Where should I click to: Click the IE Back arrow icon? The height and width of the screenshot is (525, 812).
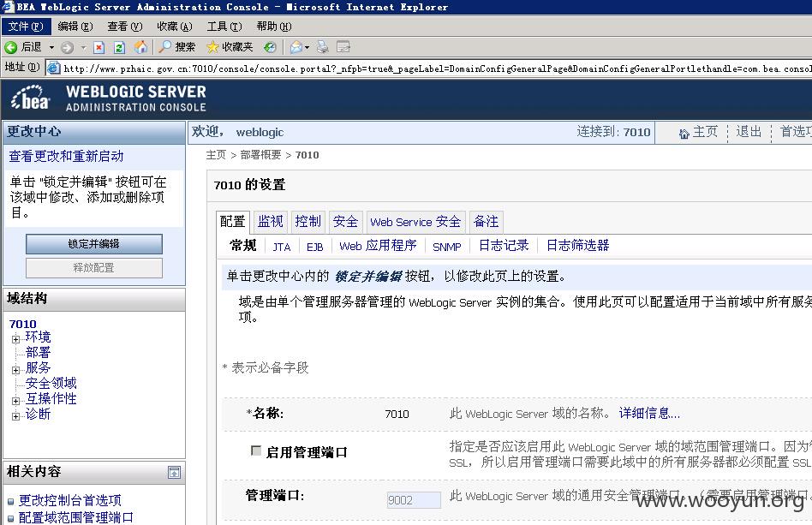tap(10, 47)
